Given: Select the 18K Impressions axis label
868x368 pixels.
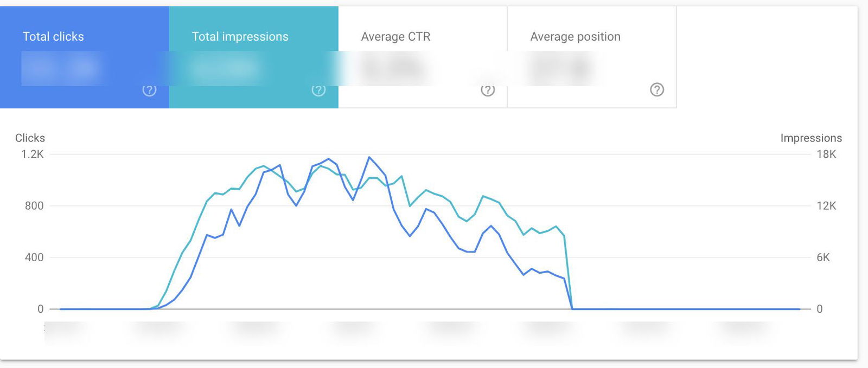Looking at the screenshot, I should point(826,154).
